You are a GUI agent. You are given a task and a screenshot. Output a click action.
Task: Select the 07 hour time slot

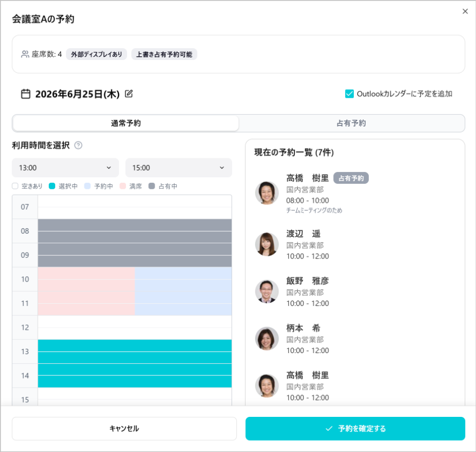(135, 207)
